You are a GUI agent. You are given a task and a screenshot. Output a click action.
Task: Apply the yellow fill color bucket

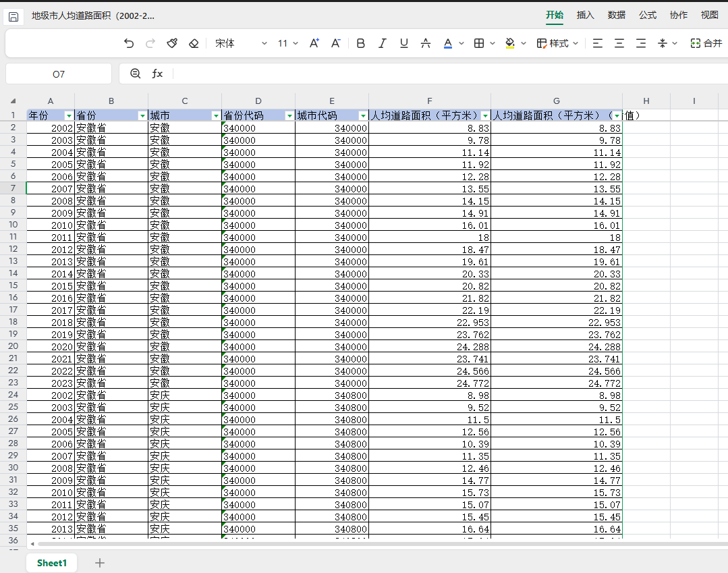(511, 43)
